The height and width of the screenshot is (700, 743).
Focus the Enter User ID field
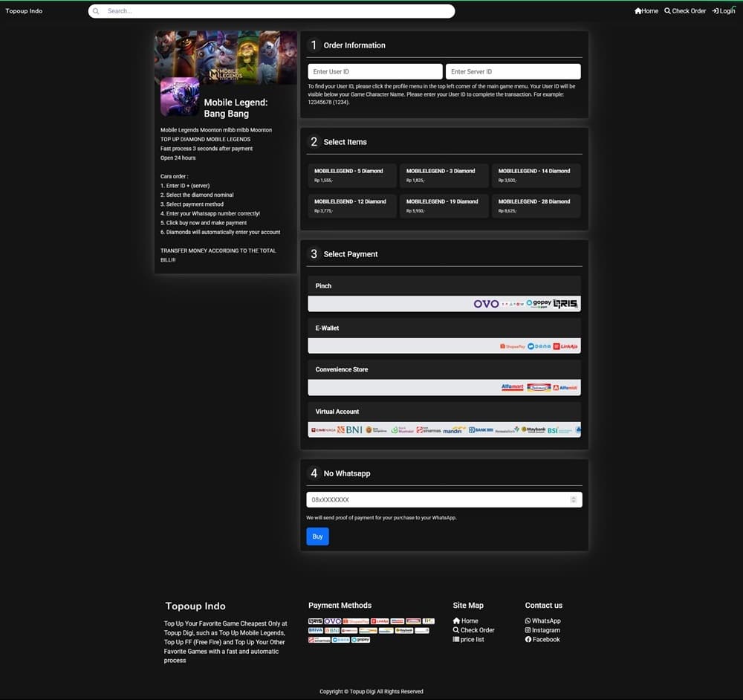(x=374, y=72)
